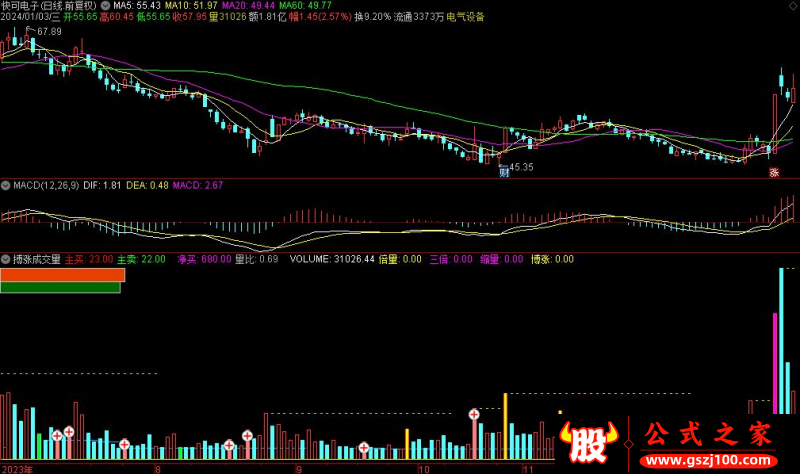This screenshot has height=474, width=800.
Task: Click the 67.89 high price label
Action: (x=49, y=32)
